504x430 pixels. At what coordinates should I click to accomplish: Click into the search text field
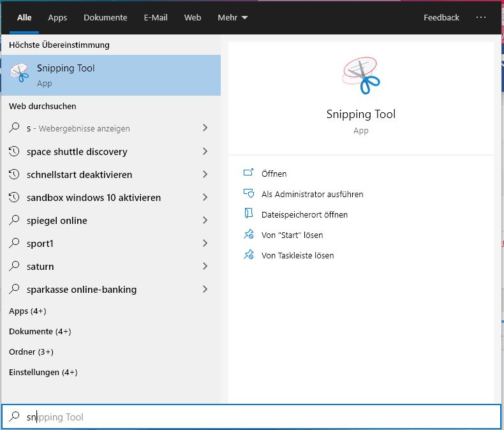pos(251,417)
